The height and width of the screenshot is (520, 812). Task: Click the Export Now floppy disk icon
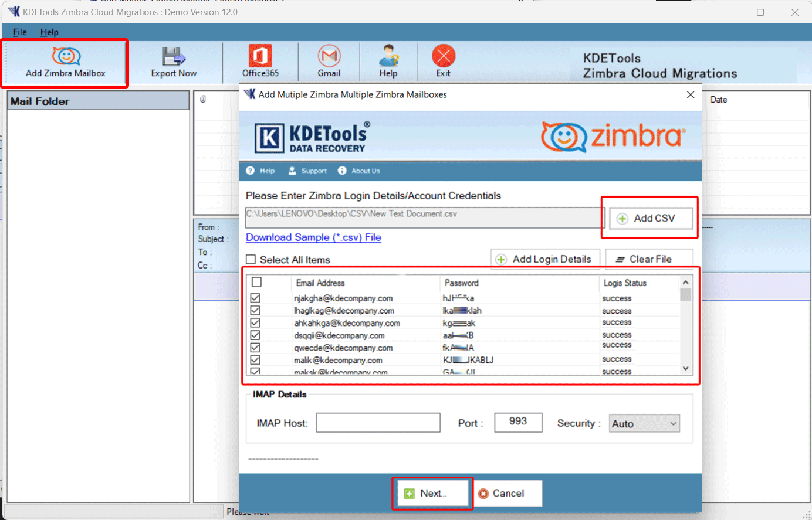pyautogui.click(x=174, y=56)
